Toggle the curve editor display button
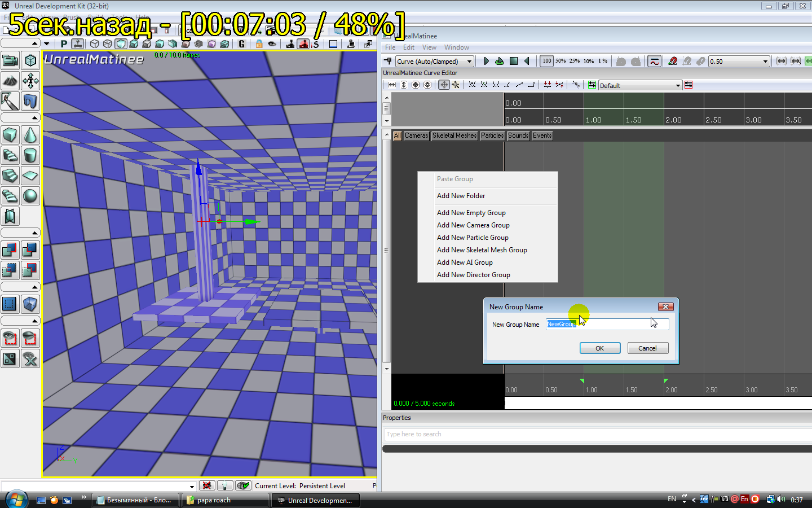The width and height of the screenshot is (812, 508). [655, 61]
